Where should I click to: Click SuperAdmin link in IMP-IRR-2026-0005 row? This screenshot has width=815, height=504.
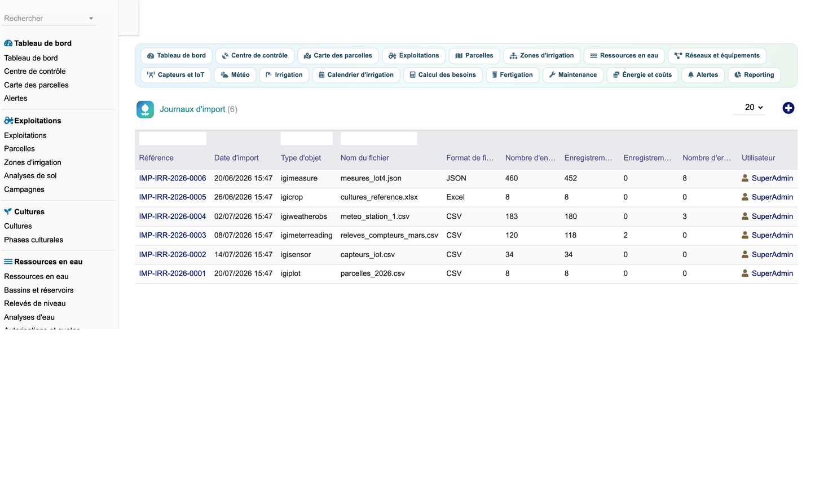[772, 197]
